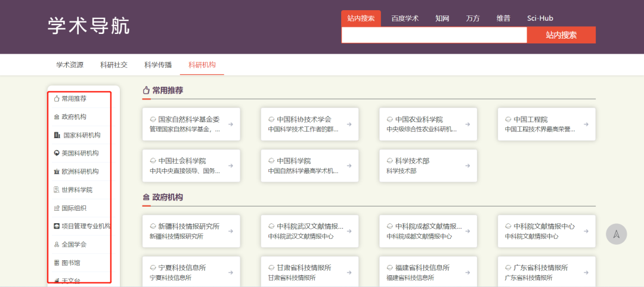
Task: Click the icon beside 项目管理专业机构
Action: coord(57,226)
